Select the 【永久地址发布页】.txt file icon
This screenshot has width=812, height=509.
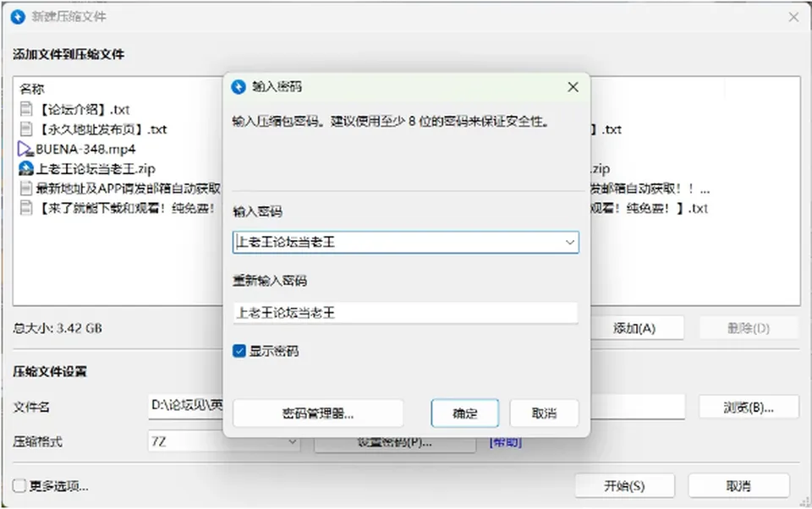click(x=25, y=129)
